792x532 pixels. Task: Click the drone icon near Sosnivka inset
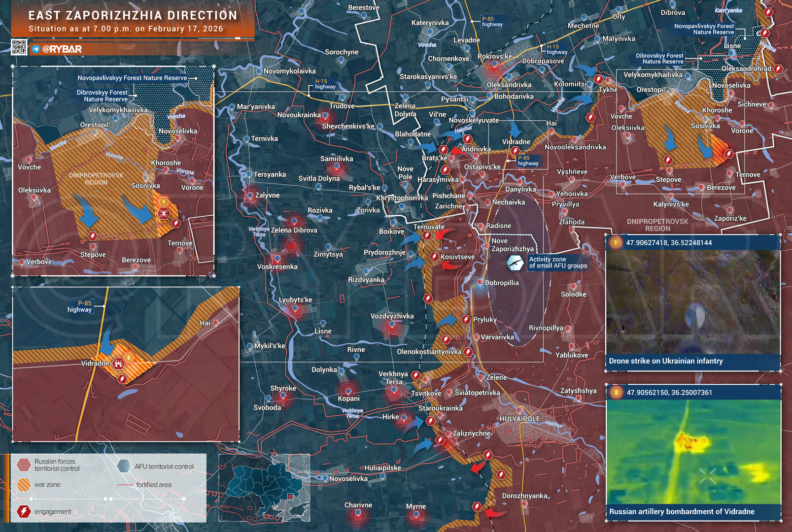click(163, 213)
